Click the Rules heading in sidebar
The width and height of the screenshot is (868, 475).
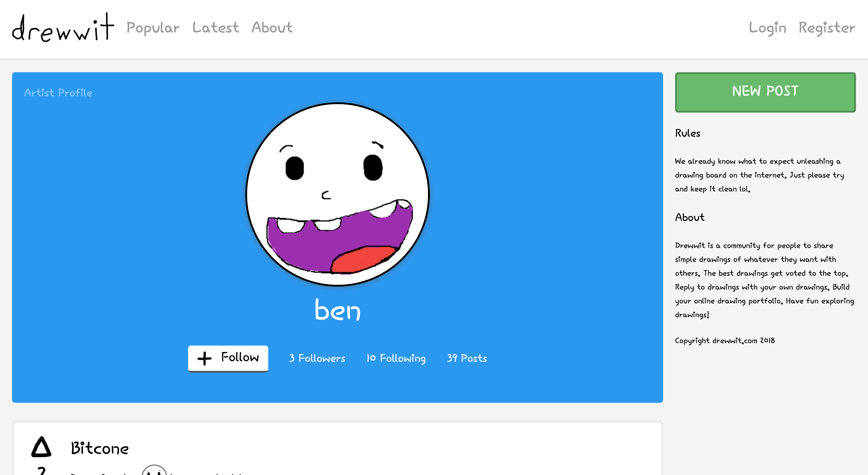pos(687,133)
